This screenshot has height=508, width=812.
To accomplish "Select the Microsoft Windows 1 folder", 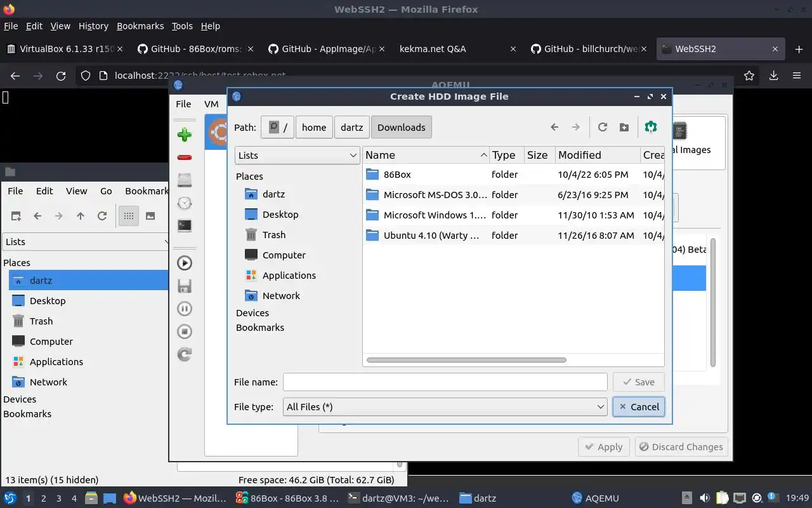I will (x=426, y=215).
